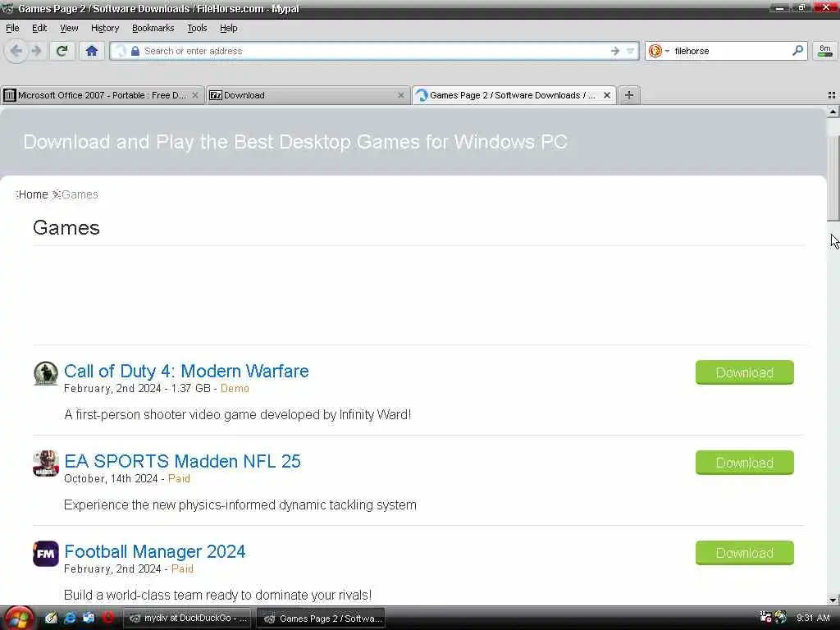Click the scrollbar up arrow
This screenshot has height=630, width=840.
coord(833,112)
